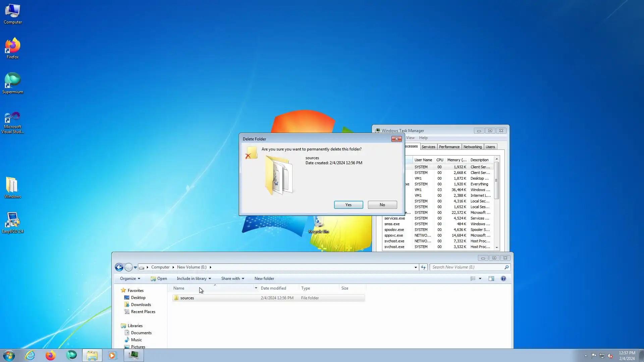Expand the Include in library dropdown
This screenshot has height=362, width=644.
(x=194, y=279)
